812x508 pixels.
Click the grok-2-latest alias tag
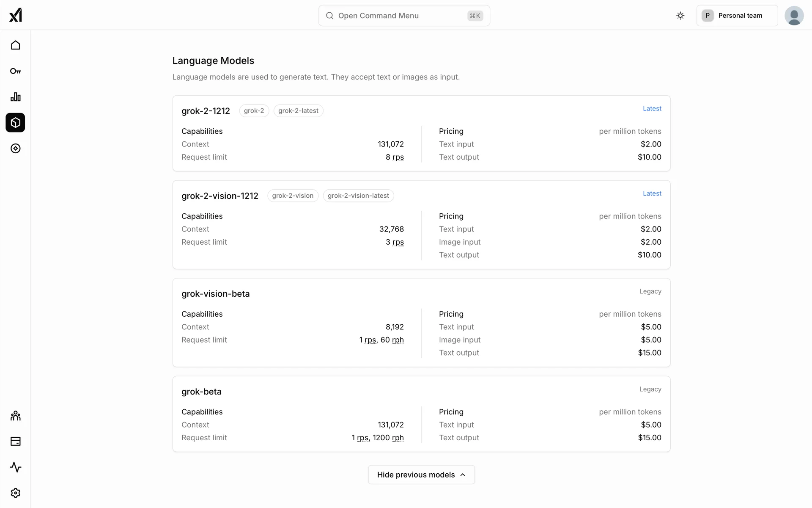[x=298, y=111]
